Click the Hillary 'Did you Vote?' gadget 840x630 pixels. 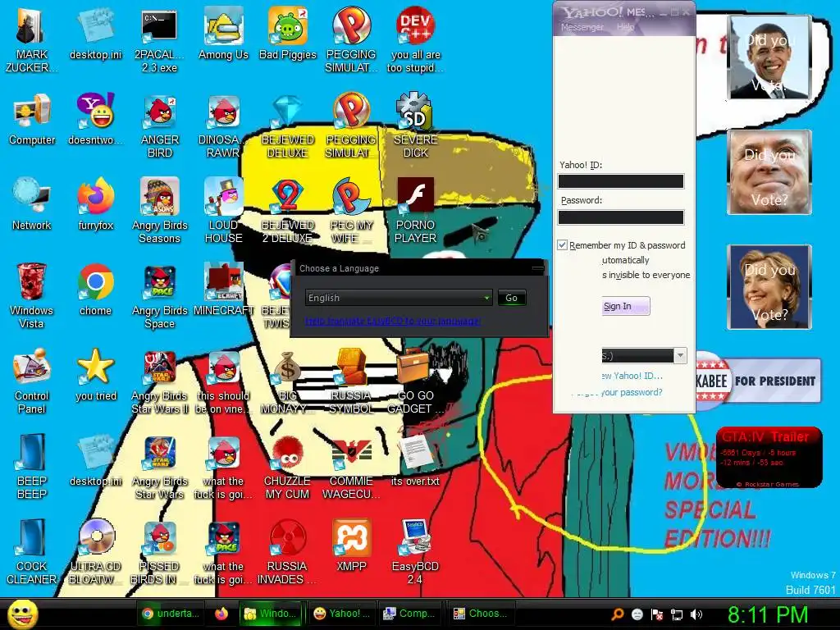click(769, 286)
